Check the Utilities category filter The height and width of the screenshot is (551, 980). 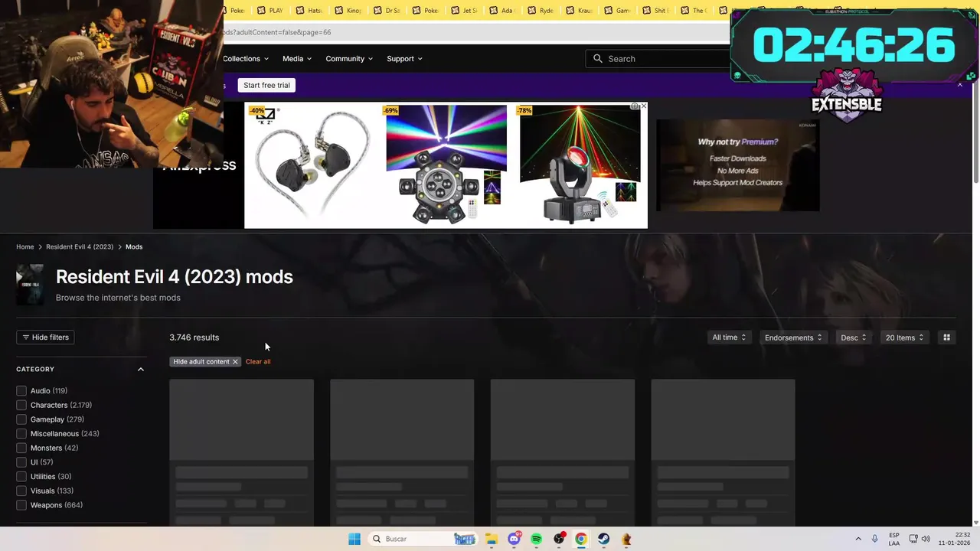coord(21,477)
